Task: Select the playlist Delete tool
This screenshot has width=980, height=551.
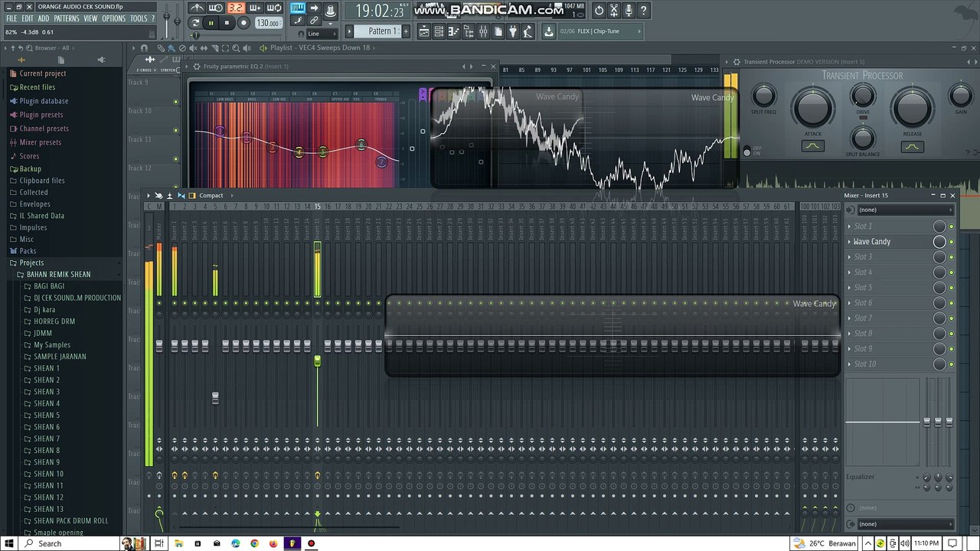Action: click(181, 47)
